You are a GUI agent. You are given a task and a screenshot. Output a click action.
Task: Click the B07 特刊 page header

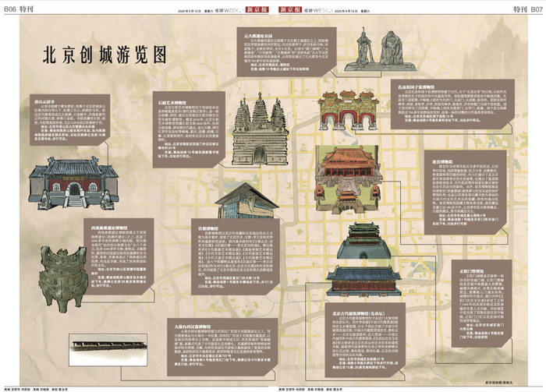pyautogui.click(x=526, y=8)
